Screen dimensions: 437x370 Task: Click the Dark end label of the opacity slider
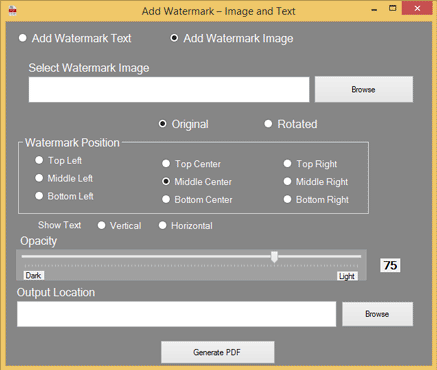pyautogui.click(x=33, y=275)
